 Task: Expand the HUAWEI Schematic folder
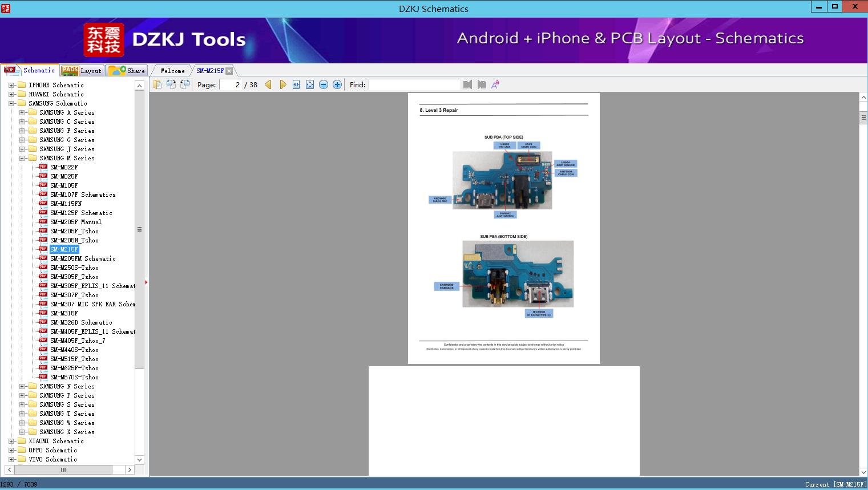click(x=11, y=94)
